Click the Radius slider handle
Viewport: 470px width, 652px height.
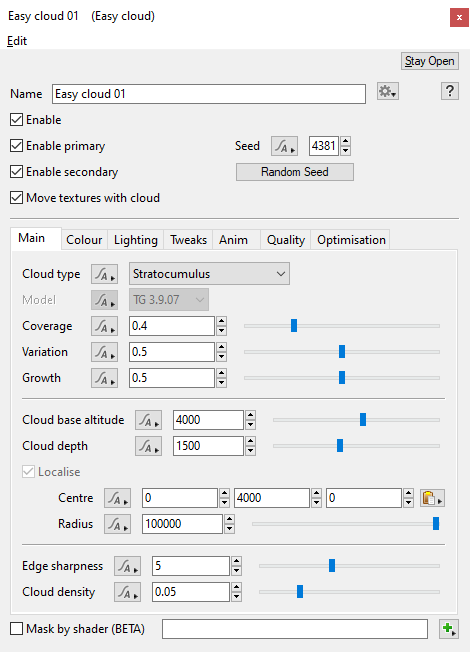(x=436, y=524)
